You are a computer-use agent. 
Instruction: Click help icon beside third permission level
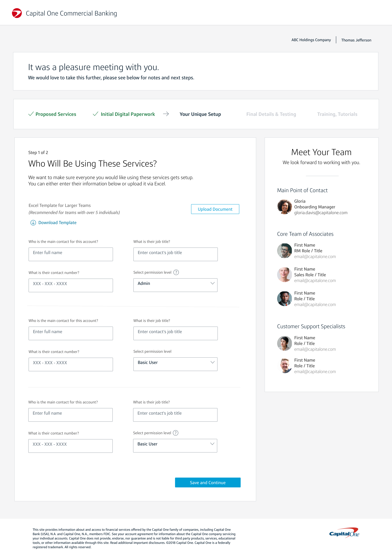(x=176, y=433)
